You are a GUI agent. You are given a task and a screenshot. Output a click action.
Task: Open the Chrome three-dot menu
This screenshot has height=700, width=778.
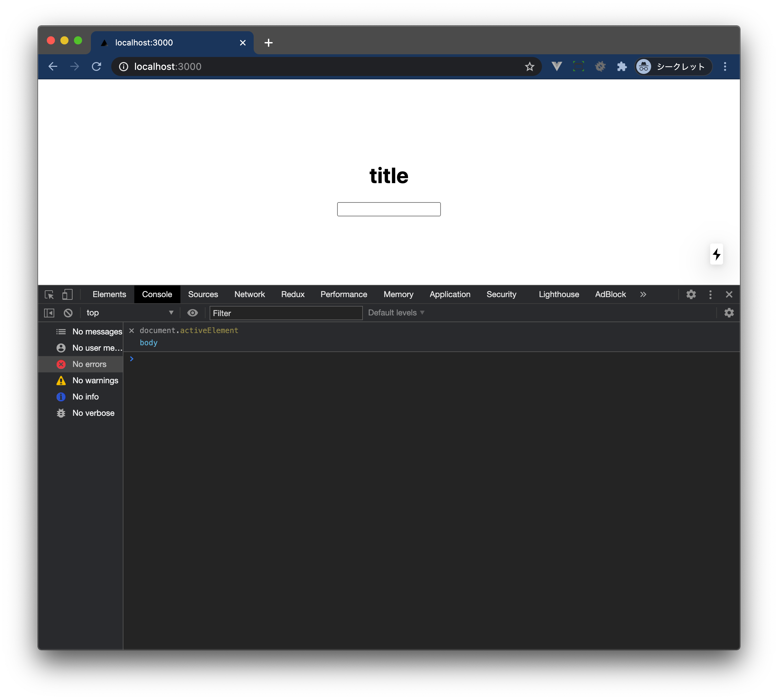coord(725,66)
